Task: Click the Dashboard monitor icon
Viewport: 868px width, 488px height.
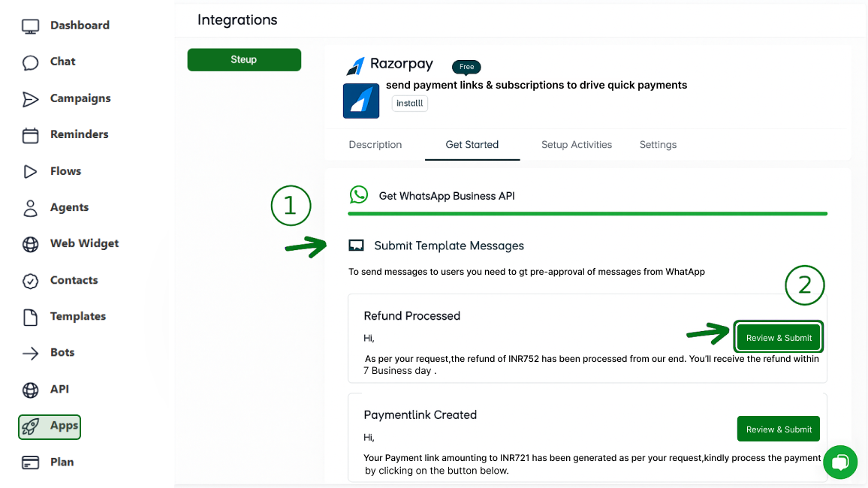Action: click(30, 26)
